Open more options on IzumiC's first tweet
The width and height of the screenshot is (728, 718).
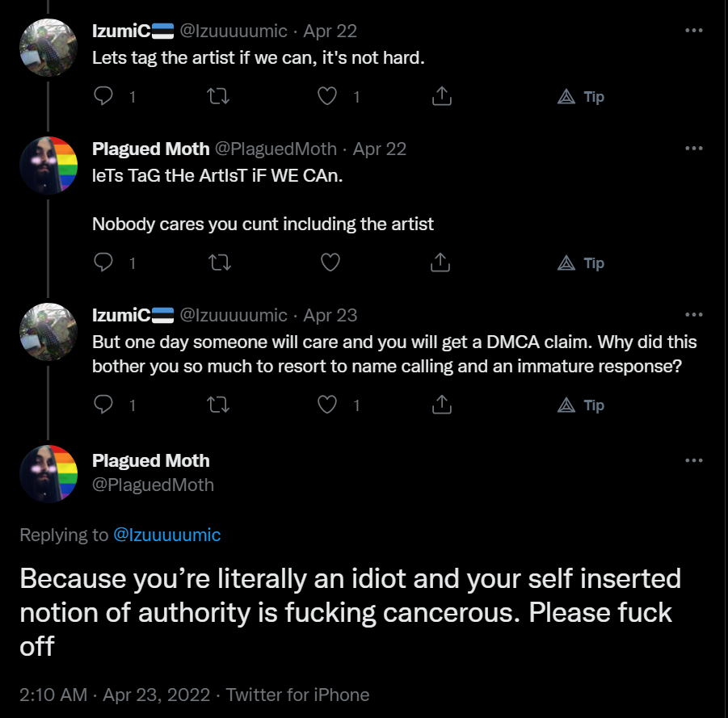[x=693, y=30]
